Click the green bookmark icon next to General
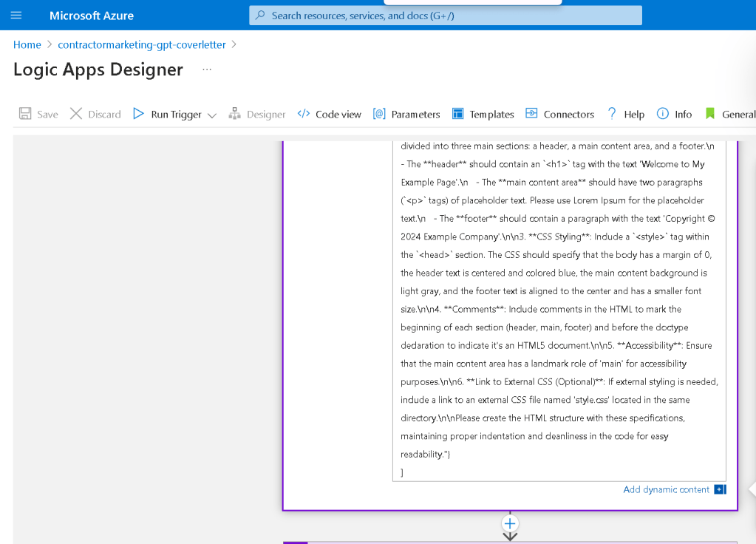 [709, 114]
